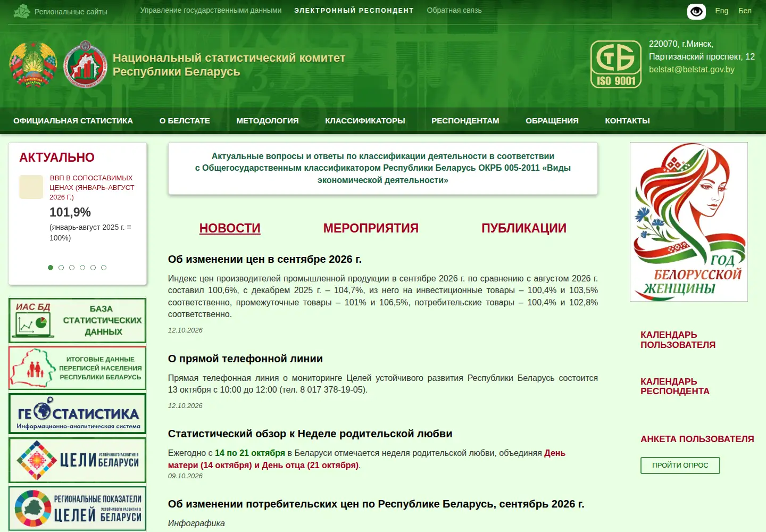Screen dimensions: 766x532
Task: Open the Электронный респондент link
Action: [x=354, y=10]
